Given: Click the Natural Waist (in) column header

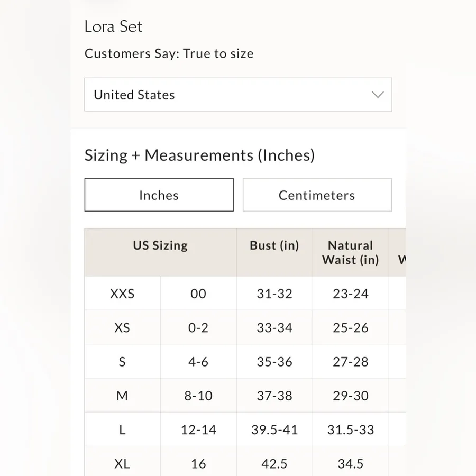Looking at the screenshot, I should [351, 252].
